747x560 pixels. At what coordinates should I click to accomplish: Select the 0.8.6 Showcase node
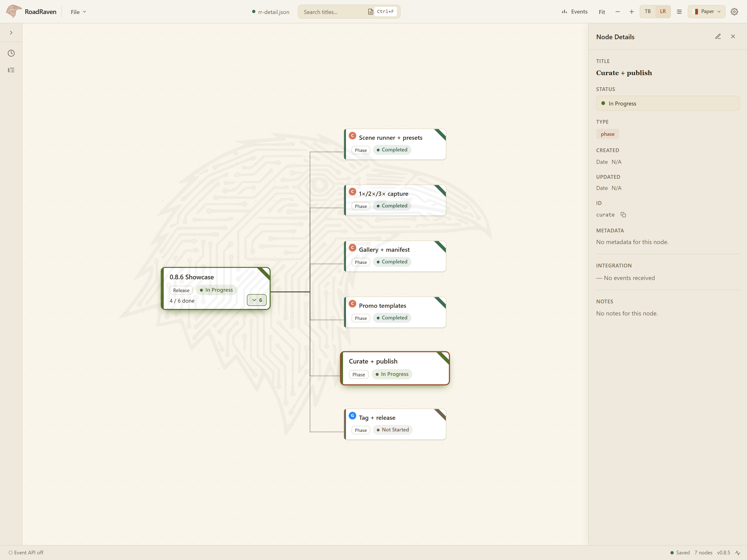coord(215,288)
